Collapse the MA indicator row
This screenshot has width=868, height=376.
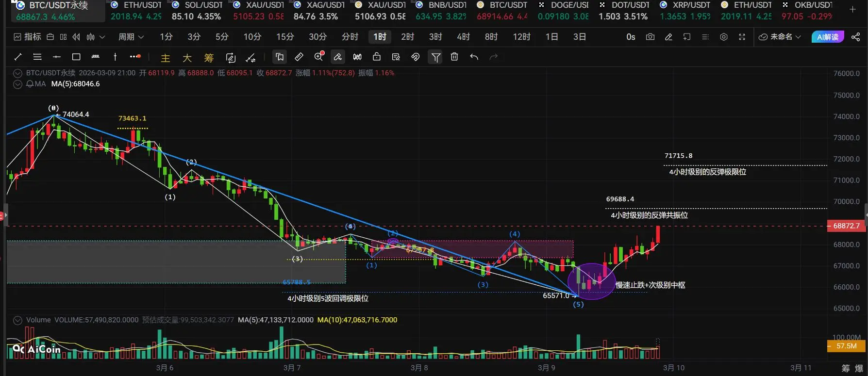pyautogui.click(x=18, y=84)
